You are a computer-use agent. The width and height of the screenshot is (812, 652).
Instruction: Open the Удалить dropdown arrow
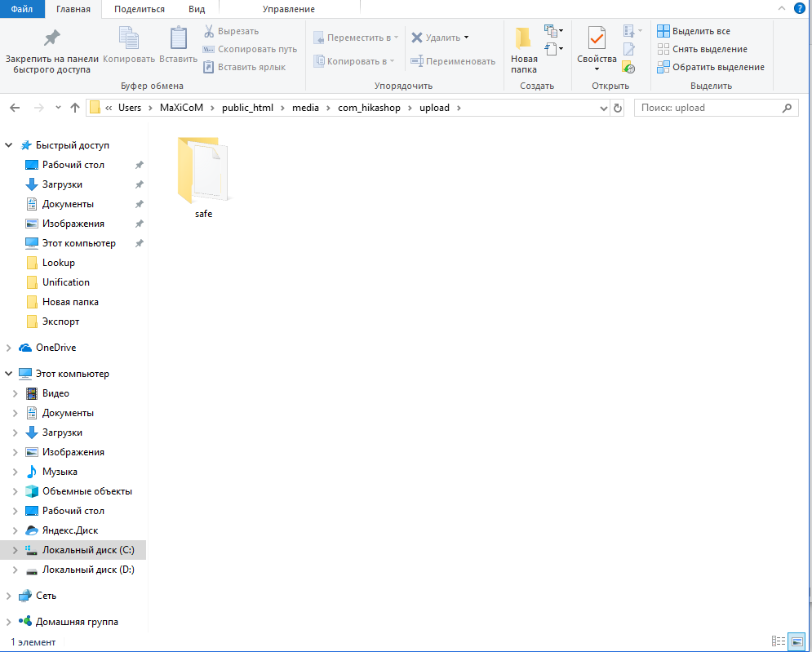466,38
